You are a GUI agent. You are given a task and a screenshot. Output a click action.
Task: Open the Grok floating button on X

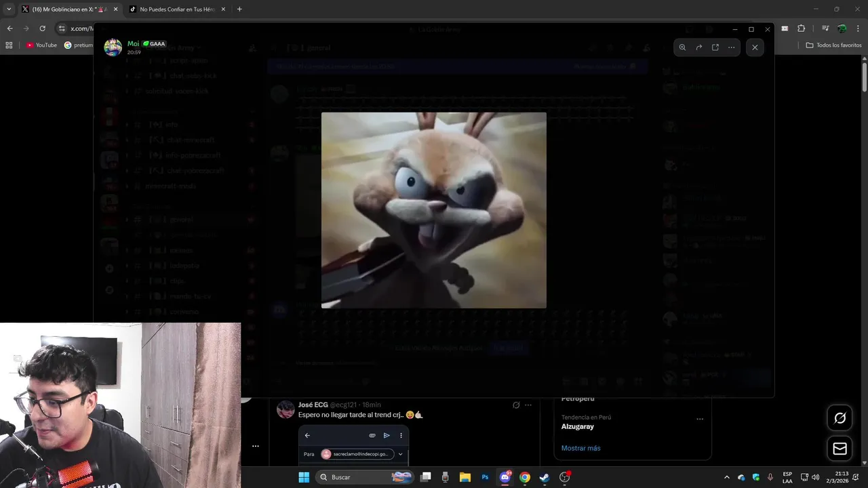coord(840,418)
